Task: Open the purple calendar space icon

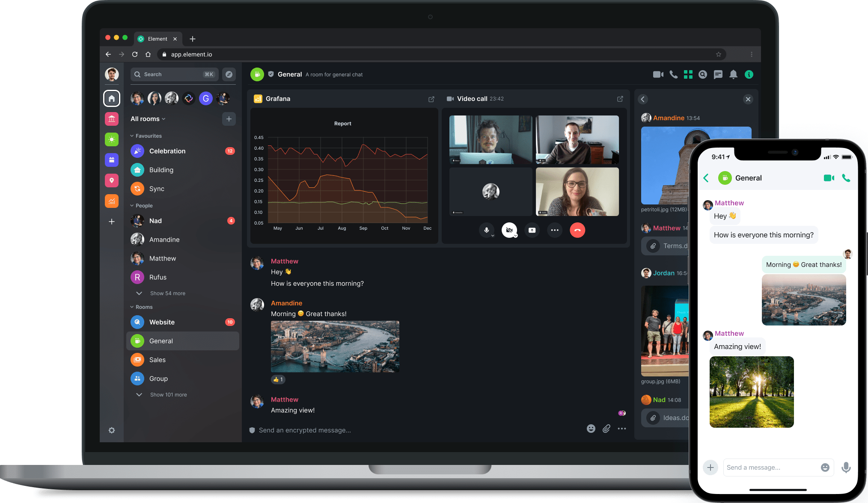Action: [112, 160]
